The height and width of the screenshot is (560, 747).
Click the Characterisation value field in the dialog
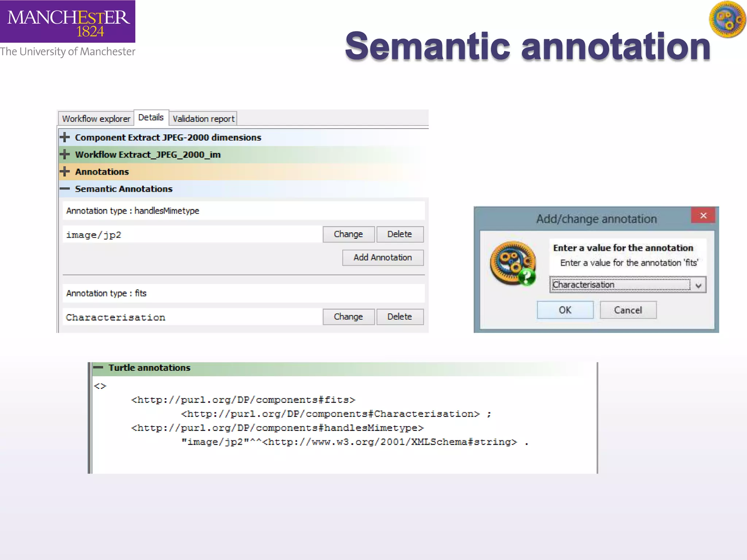pos(620,285)
